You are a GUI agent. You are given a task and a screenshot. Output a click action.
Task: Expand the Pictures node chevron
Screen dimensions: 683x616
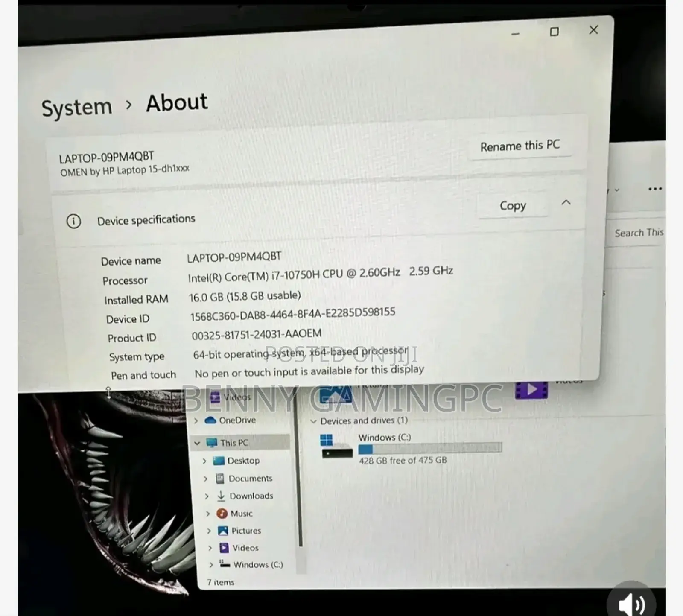point(209,531)
